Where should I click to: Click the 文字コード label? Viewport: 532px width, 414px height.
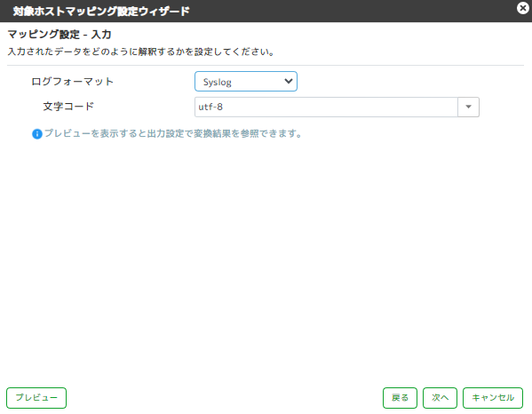pos(68,107)
